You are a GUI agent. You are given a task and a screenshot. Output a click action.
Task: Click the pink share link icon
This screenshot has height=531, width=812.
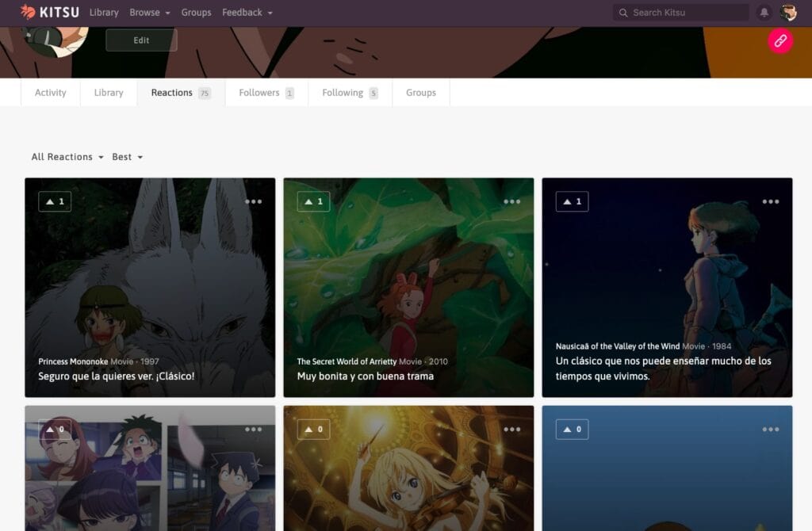[780, 40]
